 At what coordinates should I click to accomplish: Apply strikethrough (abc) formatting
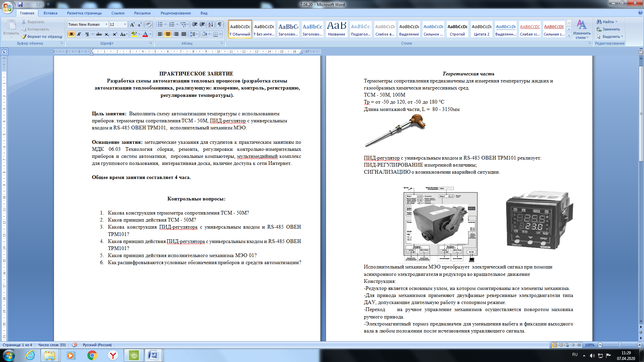(99, 34)
